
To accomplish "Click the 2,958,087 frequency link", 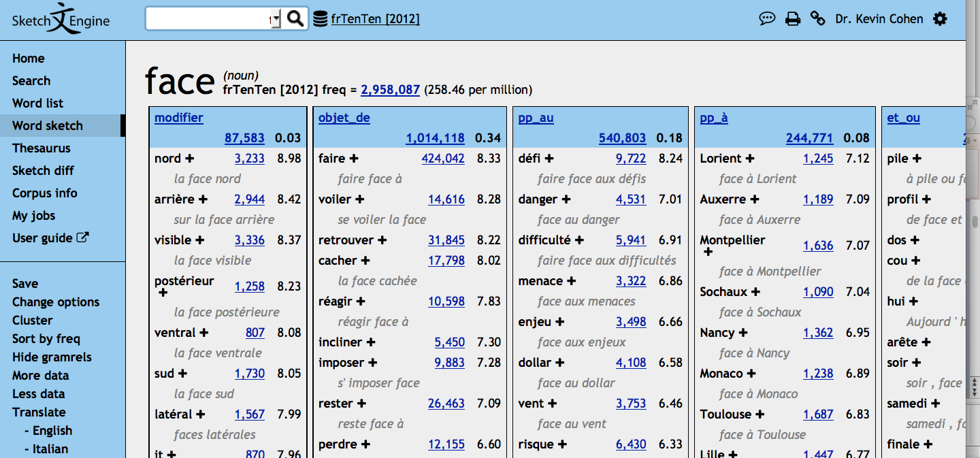I will pyautogui.click(x=390, y=90).
